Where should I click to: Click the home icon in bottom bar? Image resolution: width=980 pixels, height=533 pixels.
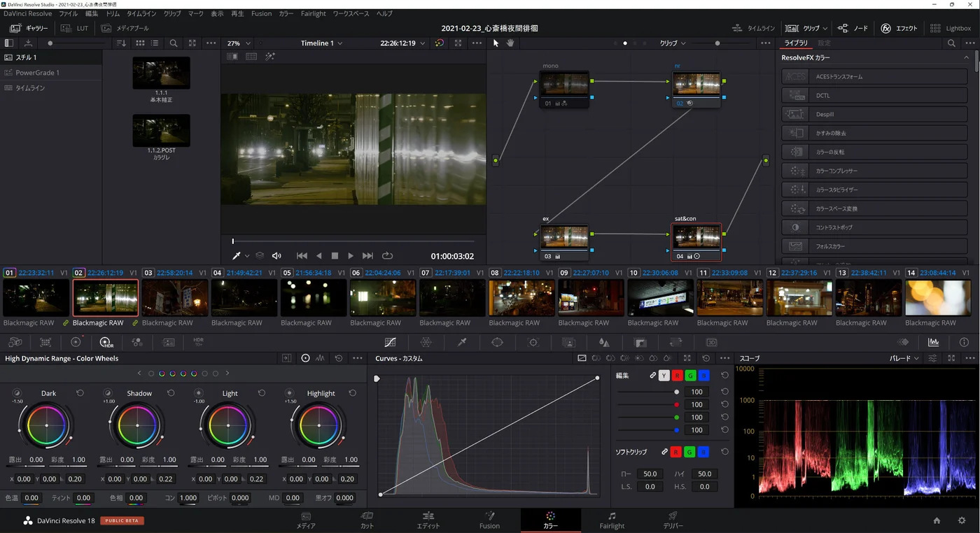pos(937,520)
